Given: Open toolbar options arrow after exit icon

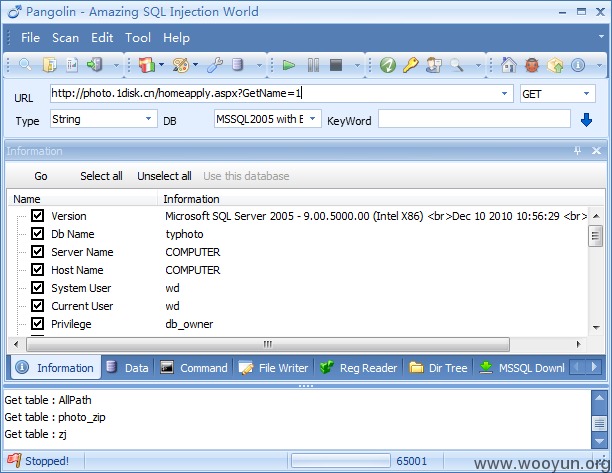Looking at the screenshot, I should click(116, 65).
